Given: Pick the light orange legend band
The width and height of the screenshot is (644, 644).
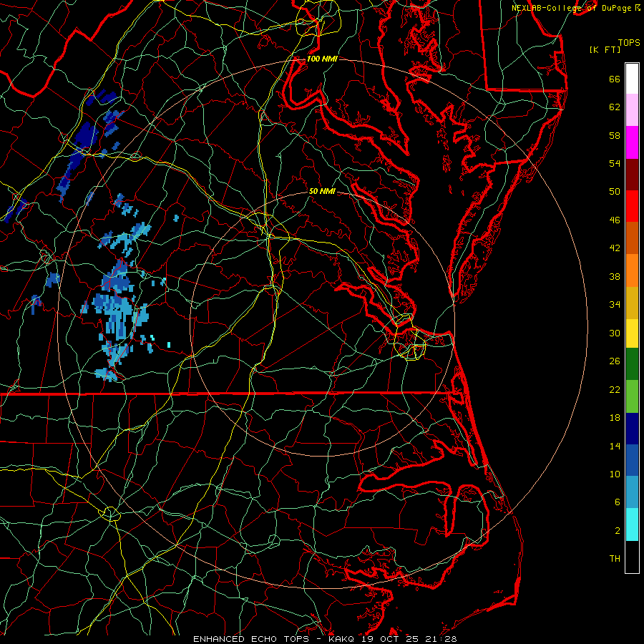Looking at the screenshot, I should click(x=632, y=270).
